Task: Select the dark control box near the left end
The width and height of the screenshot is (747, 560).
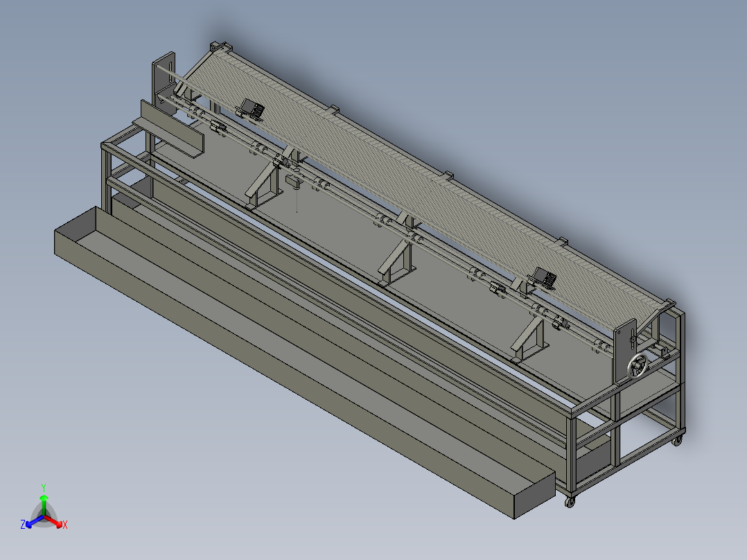Action: tap(251, 109)
